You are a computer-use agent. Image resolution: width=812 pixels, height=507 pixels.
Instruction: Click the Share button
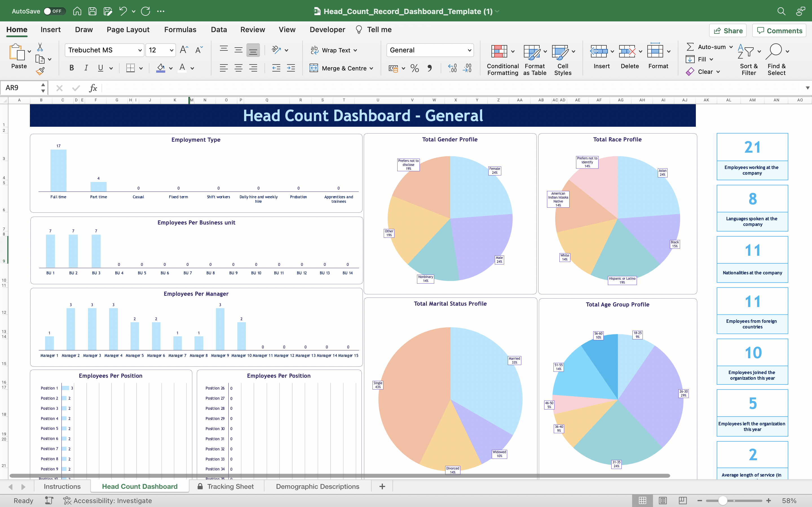727,30
